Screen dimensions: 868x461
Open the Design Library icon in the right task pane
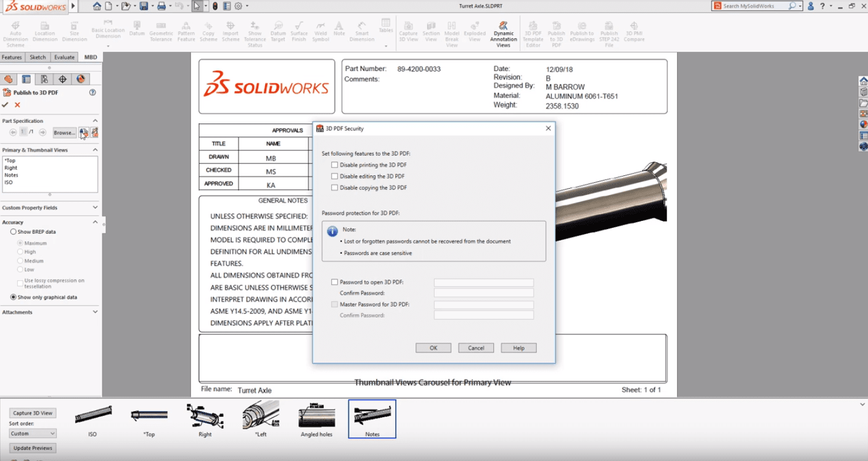click(863, 92)
